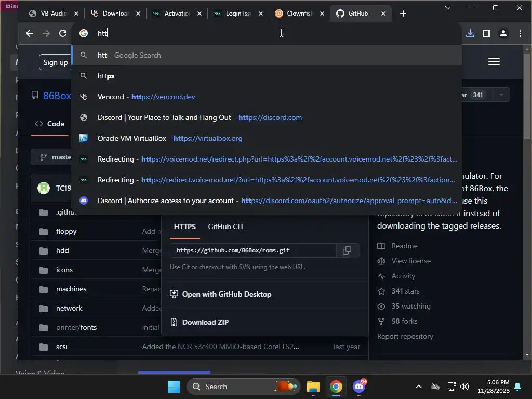This screenshot has width=532, height=399.
Task: Choose the Discord Authorize access suggestion
Action: pos(267,201)
